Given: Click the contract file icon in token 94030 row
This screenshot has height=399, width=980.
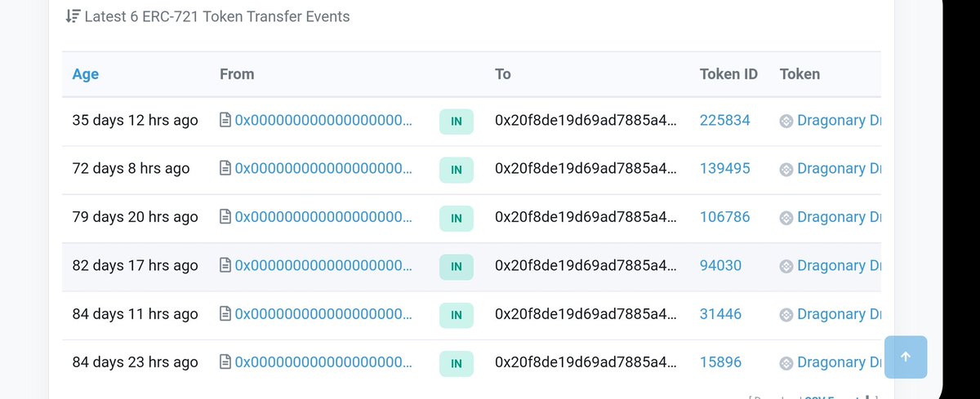Looking at the screenshot, I should tap(225, 266).
